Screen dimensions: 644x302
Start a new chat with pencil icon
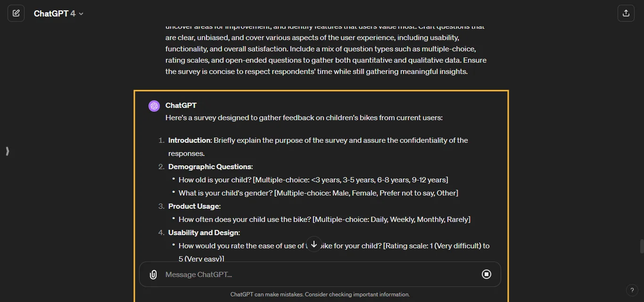pos(16,13)
